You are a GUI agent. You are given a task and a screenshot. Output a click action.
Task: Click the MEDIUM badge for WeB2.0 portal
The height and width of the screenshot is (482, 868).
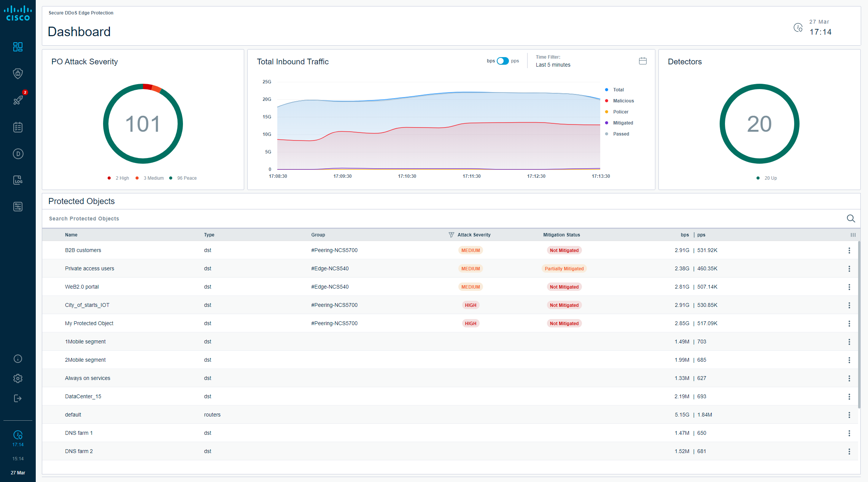[471, 287]
